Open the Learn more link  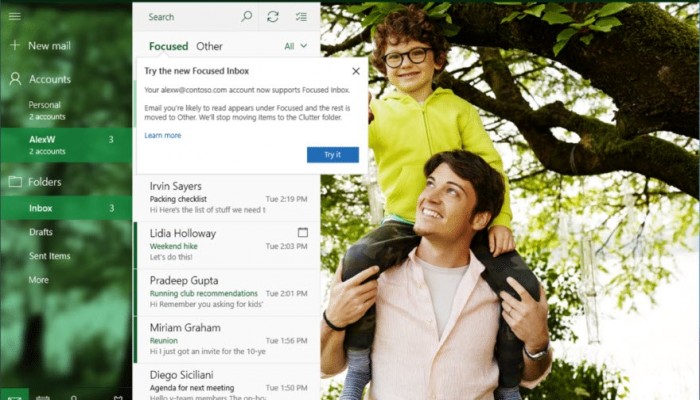(162, 135)
